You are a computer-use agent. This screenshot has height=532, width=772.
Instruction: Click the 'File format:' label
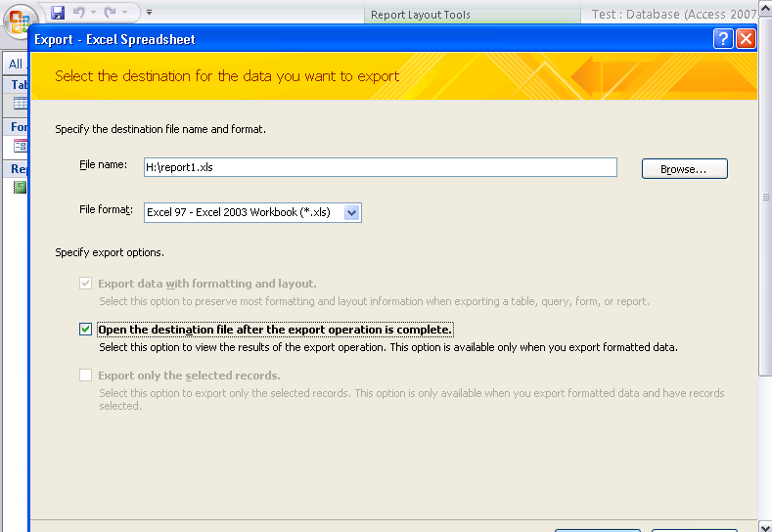106,210
